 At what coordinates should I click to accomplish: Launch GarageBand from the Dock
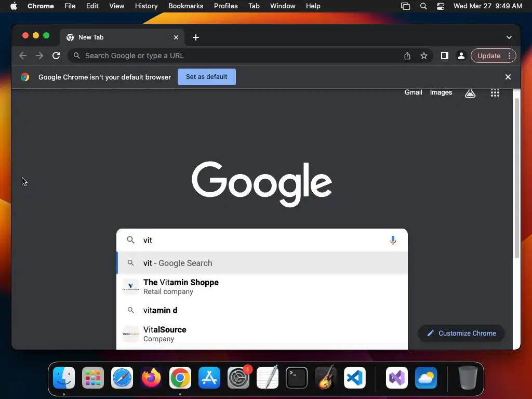pyautogui.click(x=326, y=378)
